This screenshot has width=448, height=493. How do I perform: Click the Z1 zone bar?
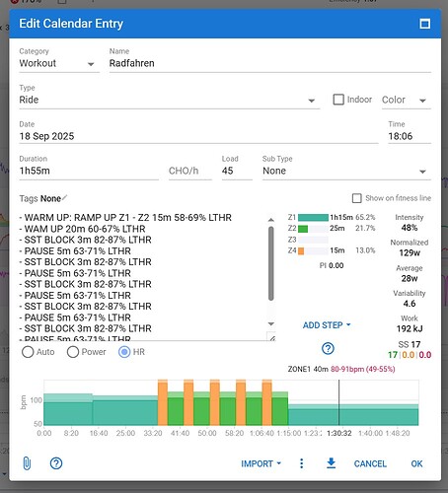coord(313,218)
